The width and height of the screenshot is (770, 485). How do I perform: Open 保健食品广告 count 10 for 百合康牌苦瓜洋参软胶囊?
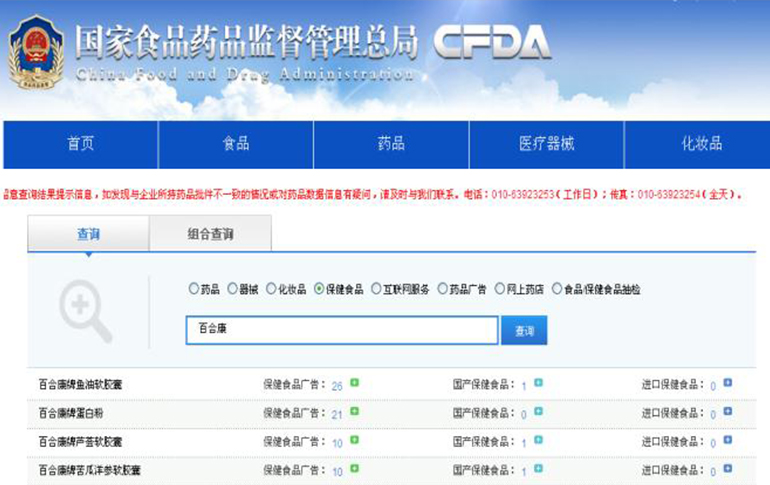(x=337, y=472)
